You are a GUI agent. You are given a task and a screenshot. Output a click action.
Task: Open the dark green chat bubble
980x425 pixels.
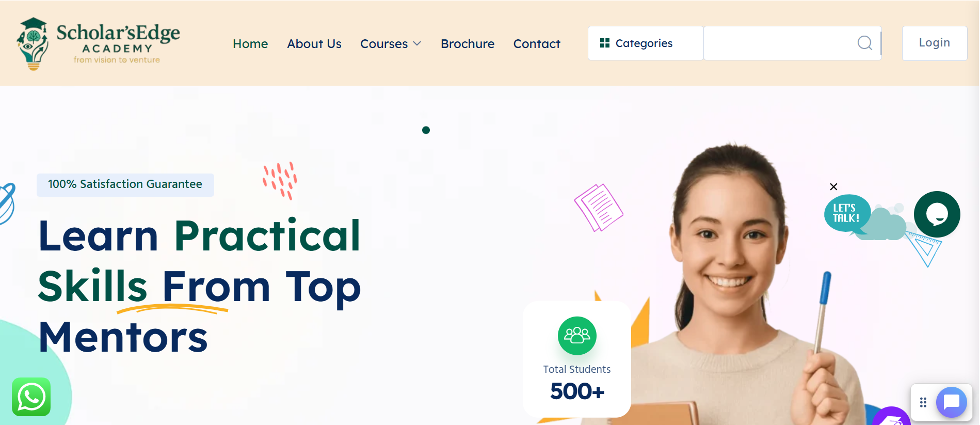click(x=937, y=214)
